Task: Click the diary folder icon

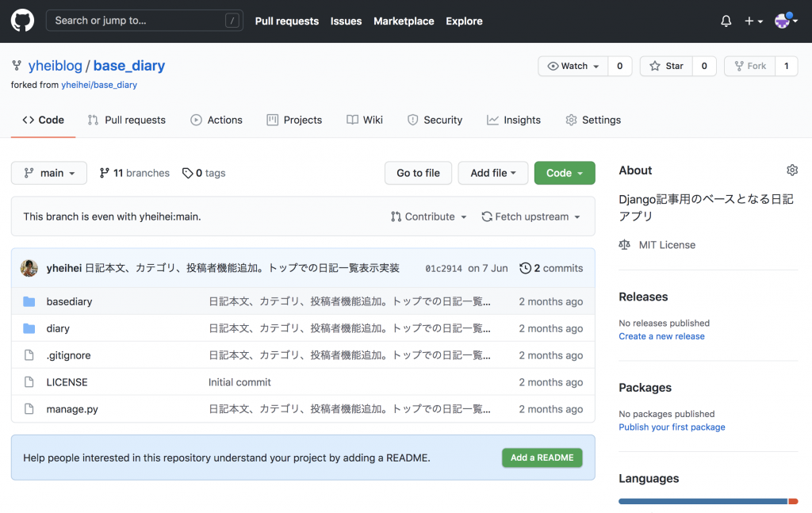Action: pyautogui.click(x=29, y=328)
